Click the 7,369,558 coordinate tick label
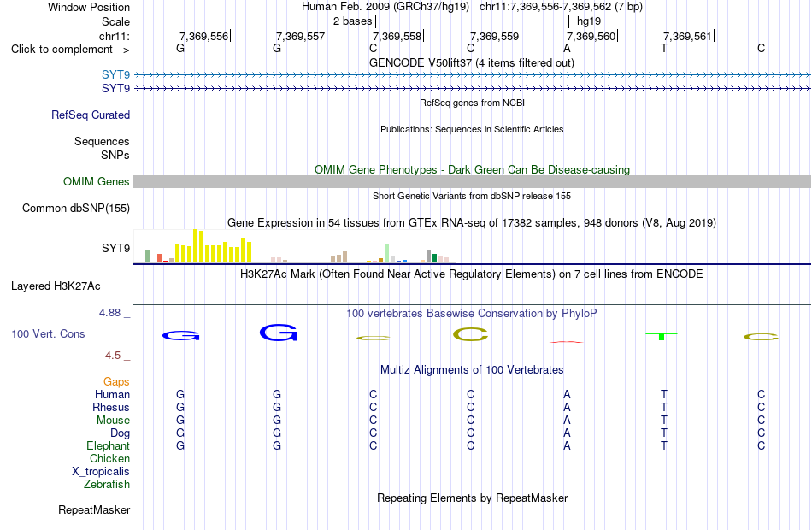This screenshot has height=530, width=812. [x=397, y=36]
